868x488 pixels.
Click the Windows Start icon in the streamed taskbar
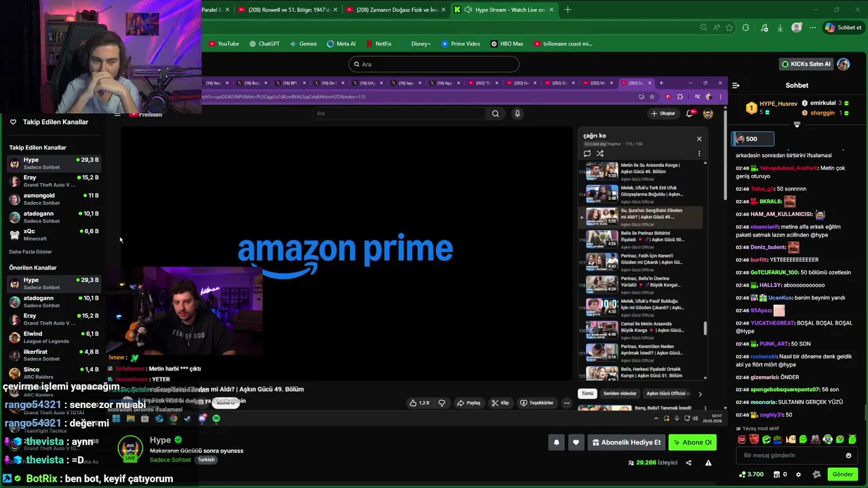[116, 419]
